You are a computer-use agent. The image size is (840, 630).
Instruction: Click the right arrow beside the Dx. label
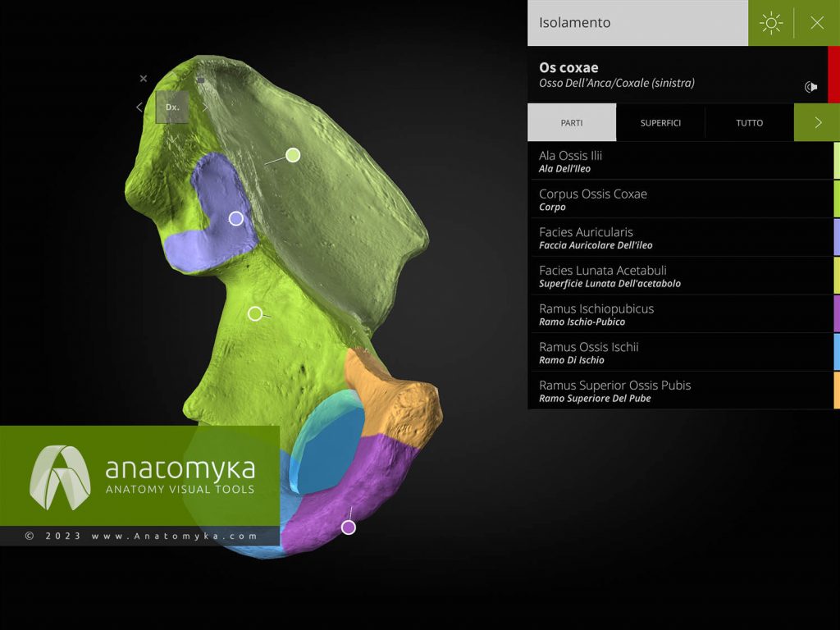pyautogui.click(x=204, y=107)
